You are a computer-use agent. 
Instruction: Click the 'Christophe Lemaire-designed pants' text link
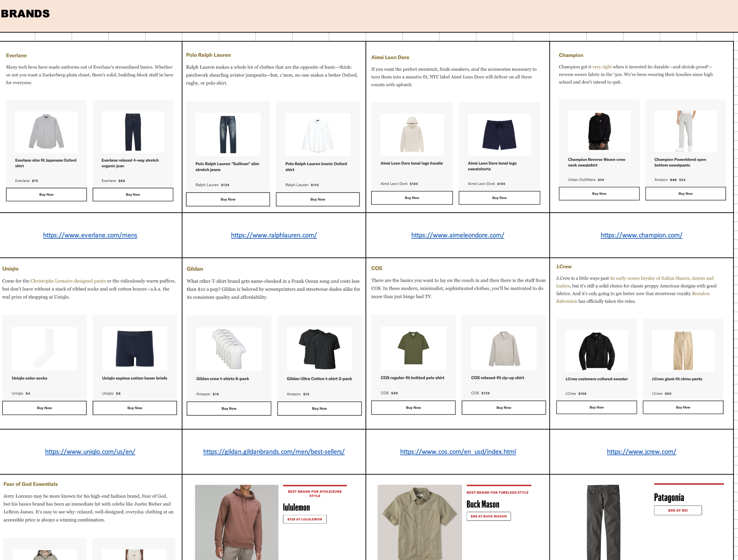coord(68,281)
